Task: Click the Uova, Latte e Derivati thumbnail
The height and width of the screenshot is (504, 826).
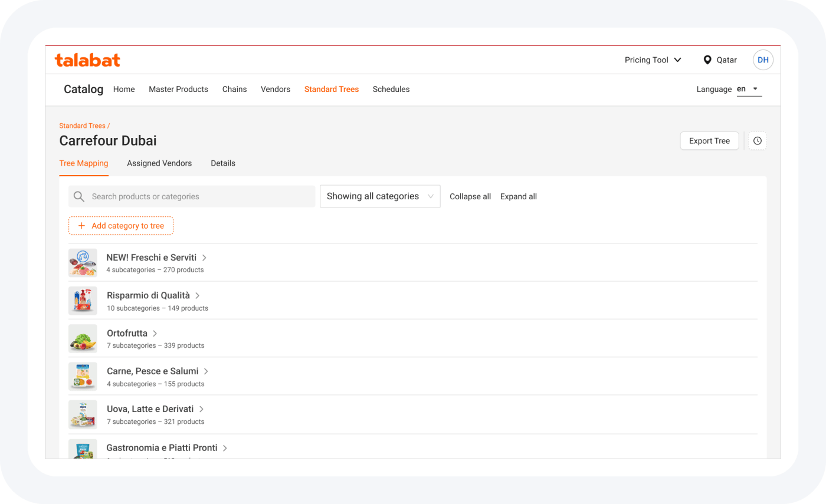Action: pyautogui.click(x=83, y=414)
